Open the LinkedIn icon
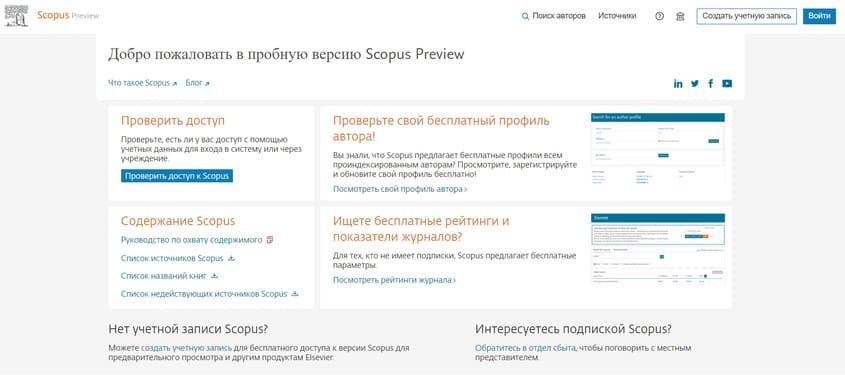This screenshot has height=375, width=845. [678, 84]
